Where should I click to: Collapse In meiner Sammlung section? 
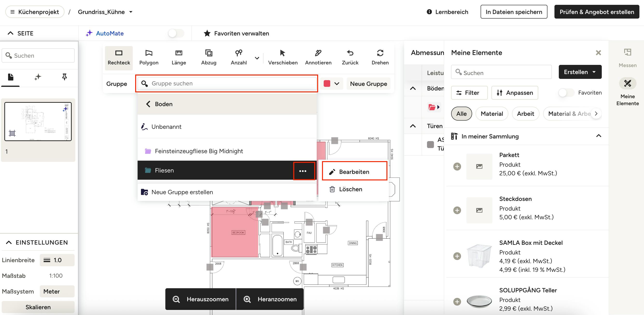click(x=599, y=136)
